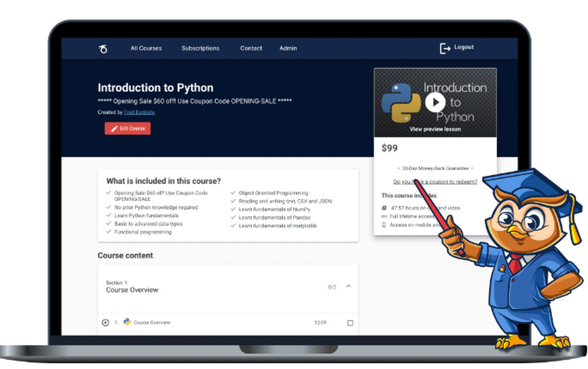Open the All Courses menu item
The height and width of the screenshot is (369, 588).
click(146, 48)
